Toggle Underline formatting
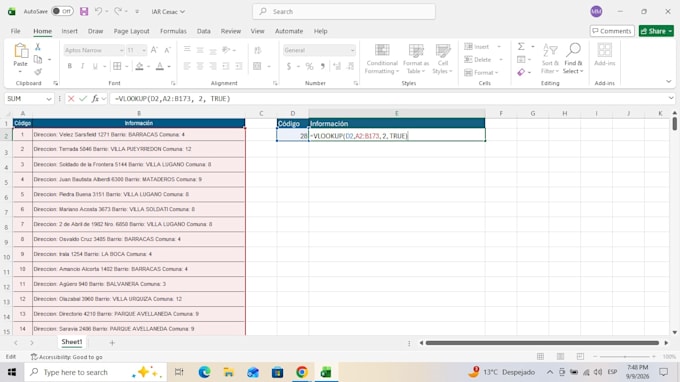The width and height of the screenshot is (680, 382). tap(95, 66)
